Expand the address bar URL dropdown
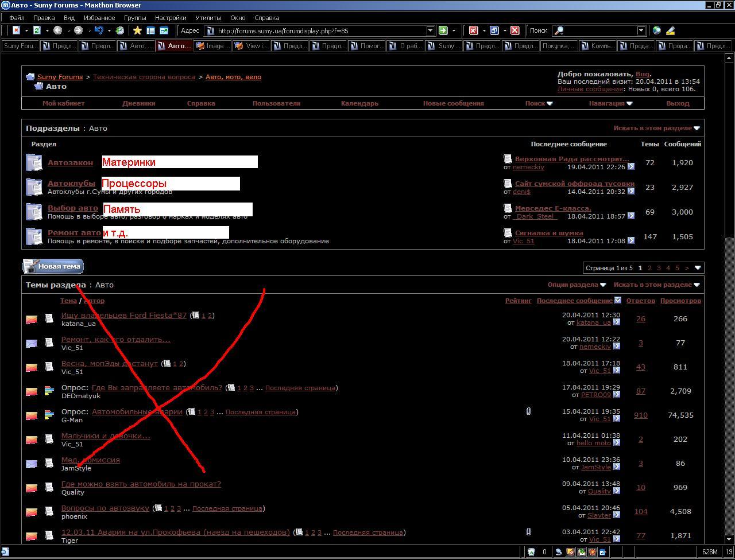735x560 pixels. coord(430,30)
